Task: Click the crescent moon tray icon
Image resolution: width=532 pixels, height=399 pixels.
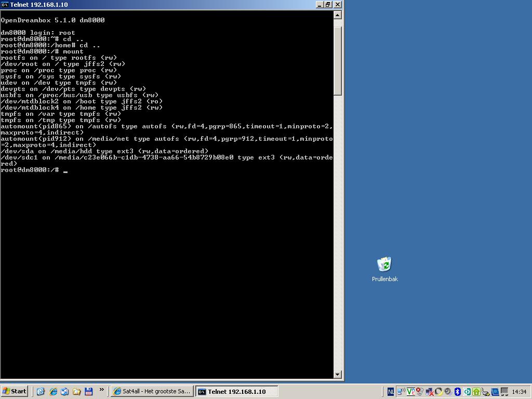Action: [438, 392]
